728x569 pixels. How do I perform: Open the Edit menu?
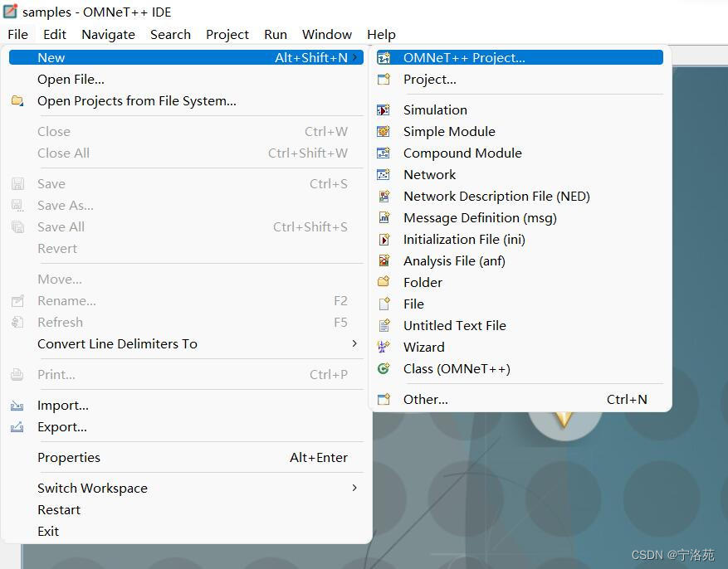pos(54,35)
